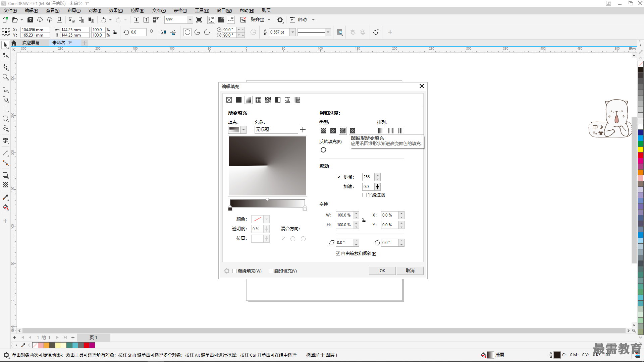The height and width of the screenshot is (362, 644).
Task: Select the black start node of gradient
Action: 230,209
